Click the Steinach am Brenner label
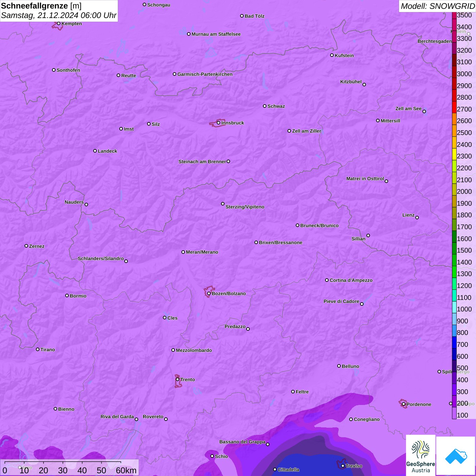Screen dimensions: 476x476 (202, 161)
